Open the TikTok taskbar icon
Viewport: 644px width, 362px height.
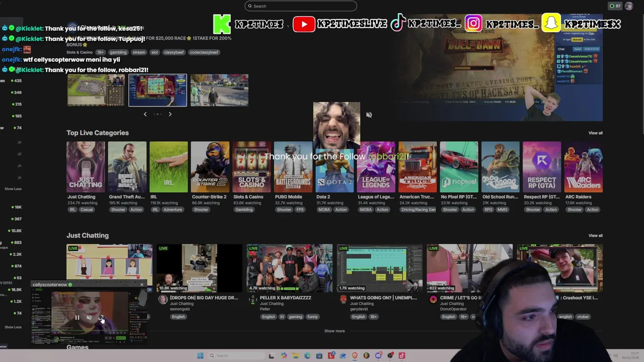coord(401,355)
